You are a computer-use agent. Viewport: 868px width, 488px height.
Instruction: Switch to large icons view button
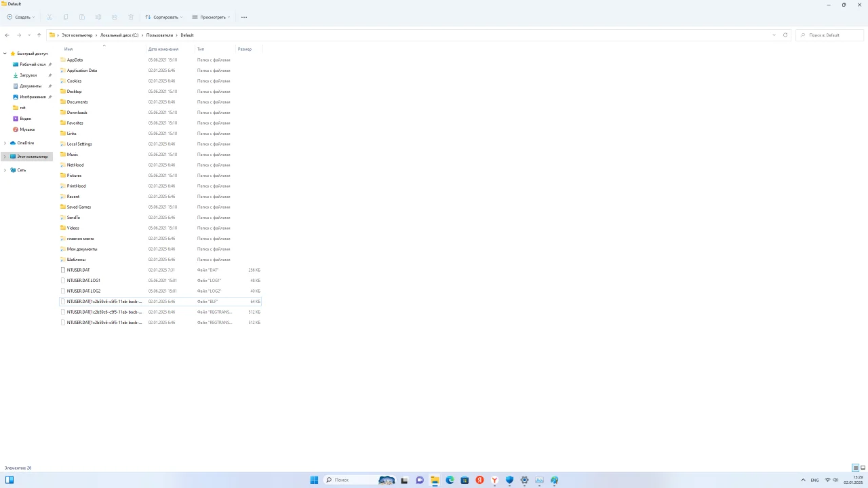pos(863,468)
